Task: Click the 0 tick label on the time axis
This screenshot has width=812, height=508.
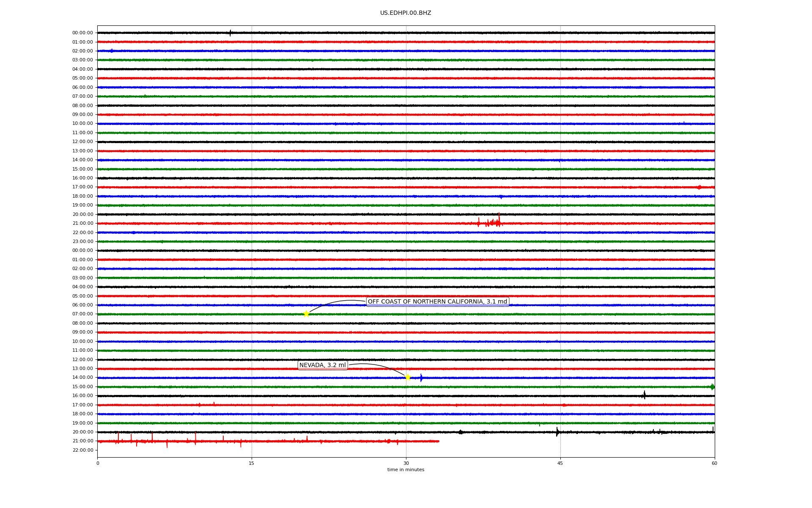Action: 98,463
